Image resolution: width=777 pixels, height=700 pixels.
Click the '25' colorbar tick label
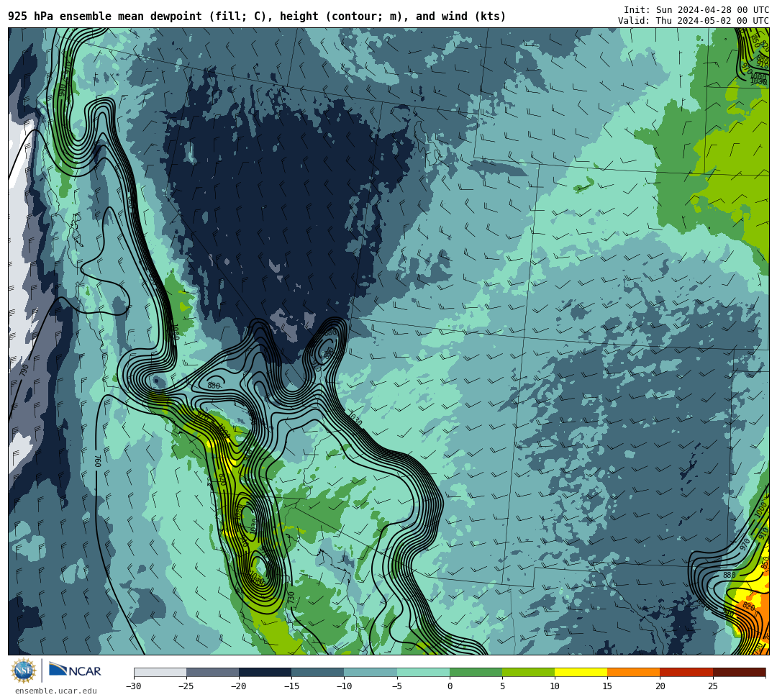point(713,686)
